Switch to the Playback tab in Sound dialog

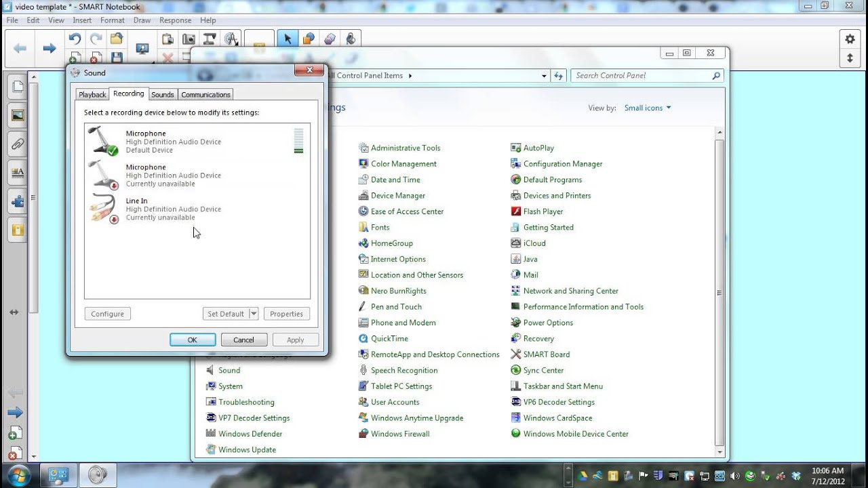92,94
